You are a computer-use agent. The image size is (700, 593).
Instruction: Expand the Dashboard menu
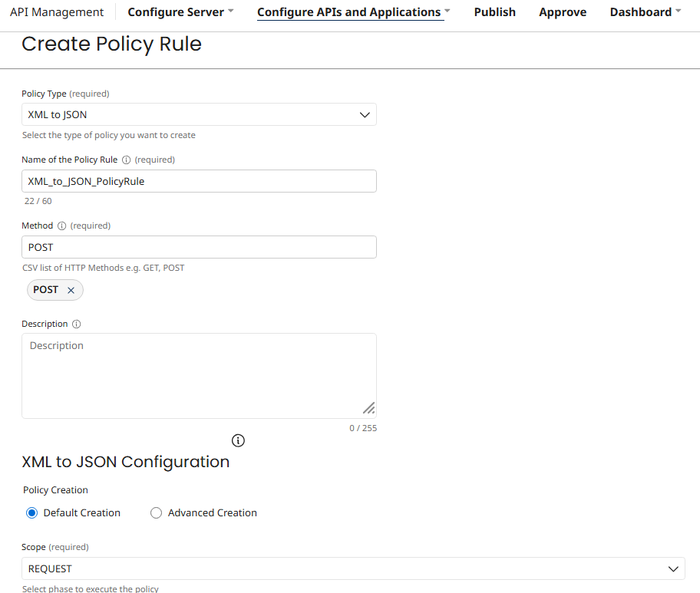[645, 12]
